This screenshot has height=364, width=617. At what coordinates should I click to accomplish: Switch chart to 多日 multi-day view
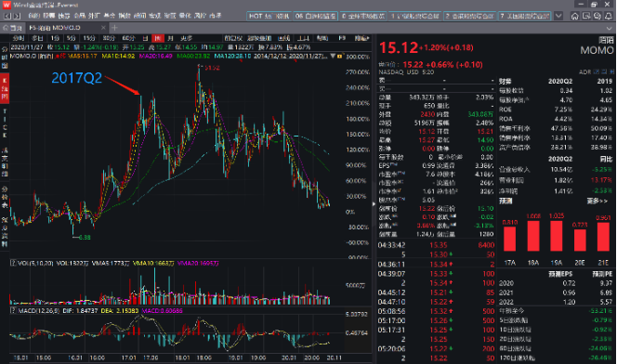(37, 38)
